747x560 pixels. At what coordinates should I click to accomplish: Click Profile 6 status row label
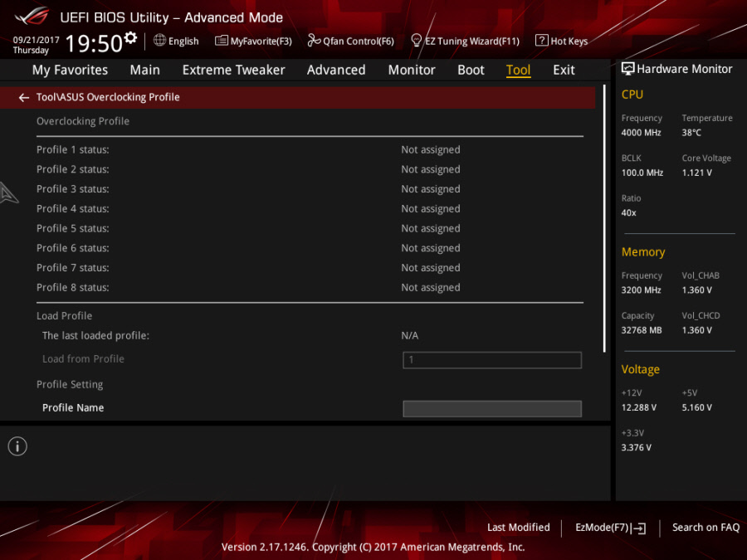click(x=73, y=248)
